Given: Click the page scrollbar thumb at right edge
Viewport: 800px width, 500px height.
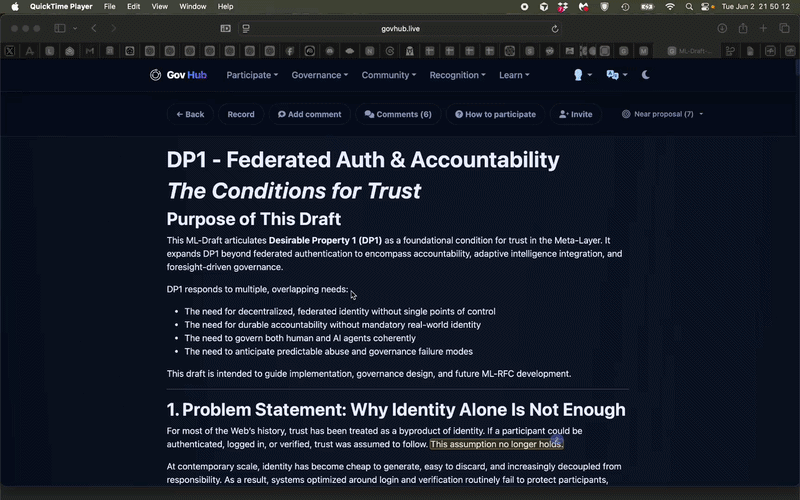Looking at the screenshot, I should pos(797,69).
